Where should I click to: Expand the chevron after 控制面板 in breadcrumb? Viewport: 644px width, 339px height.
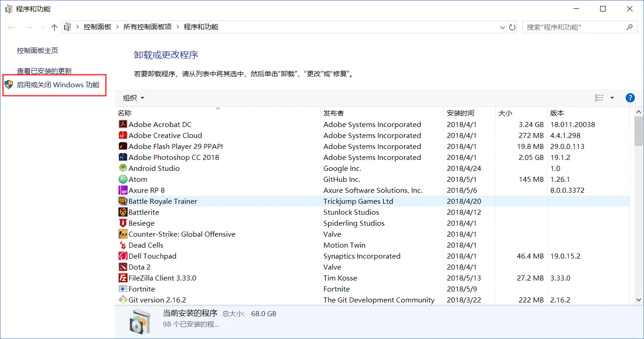(x=118, y=27)
